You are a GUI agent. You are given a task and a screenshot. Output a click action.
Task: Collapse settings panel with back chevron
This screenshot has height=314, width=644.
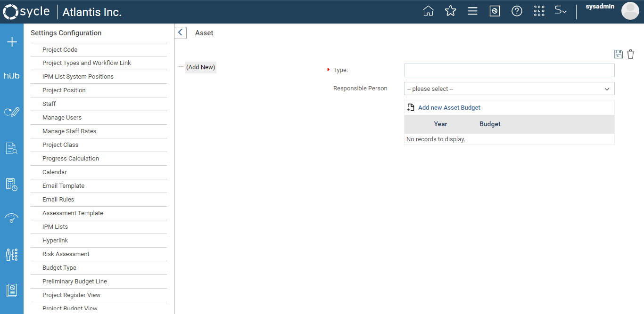(x=181, y=33)
